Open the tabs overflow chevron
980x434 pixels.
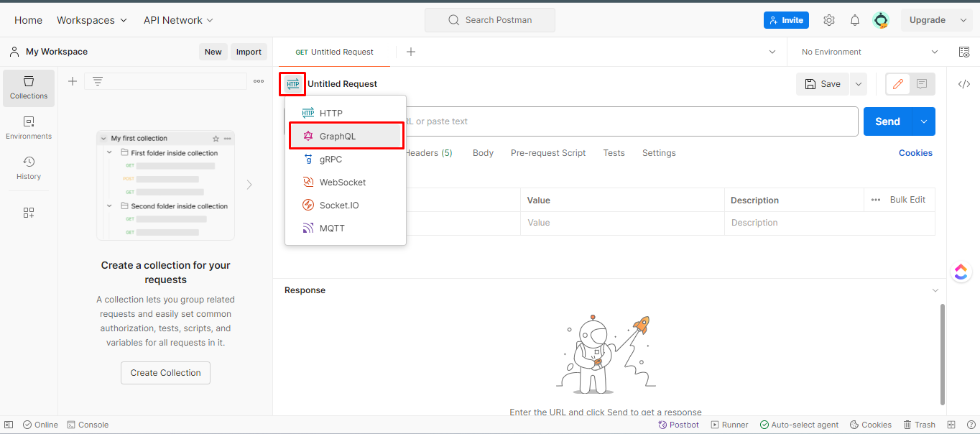coord(772,52)
